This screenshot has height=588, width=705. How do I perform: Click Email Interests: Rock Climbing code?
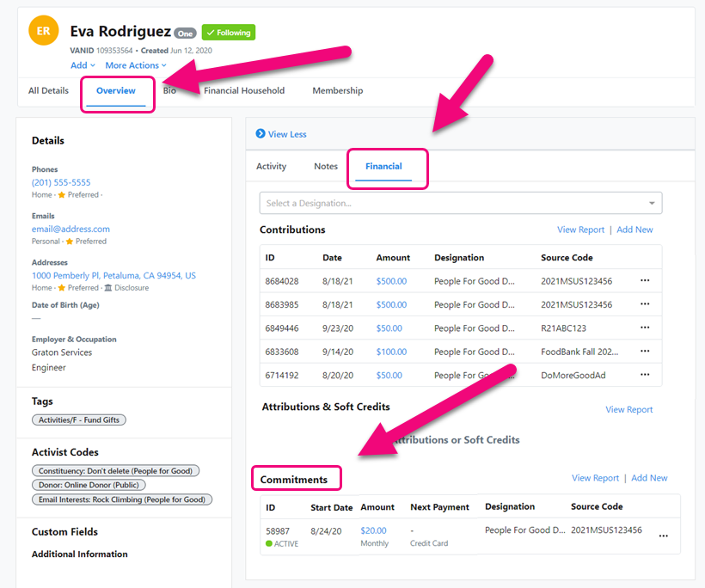pyautogui.click(x=122, y=499)
